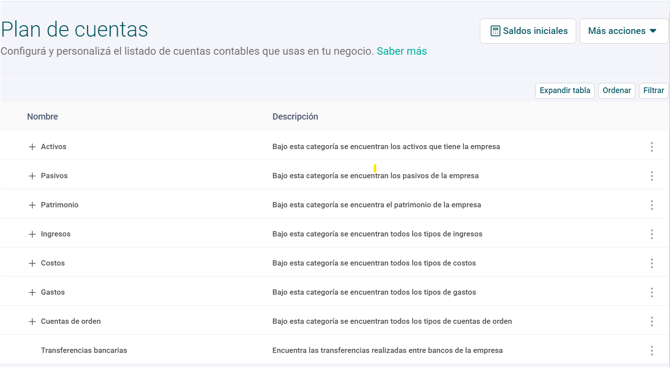Expand the Pasivos category
Image resolution: width=670 pixels, height=367 pixels.
(x=32, y=176)
